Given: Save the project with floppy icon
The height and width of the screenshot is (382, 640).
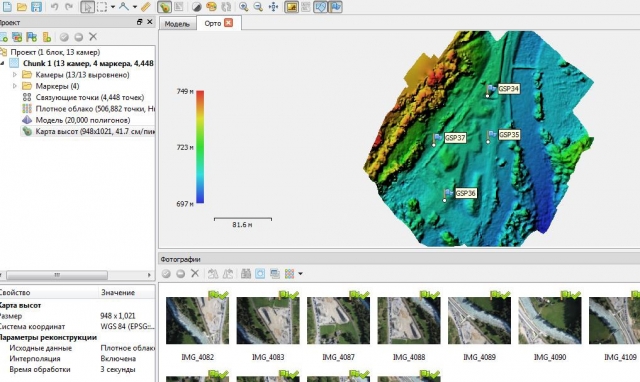Looking at the screenshot, I should [36, 7].
